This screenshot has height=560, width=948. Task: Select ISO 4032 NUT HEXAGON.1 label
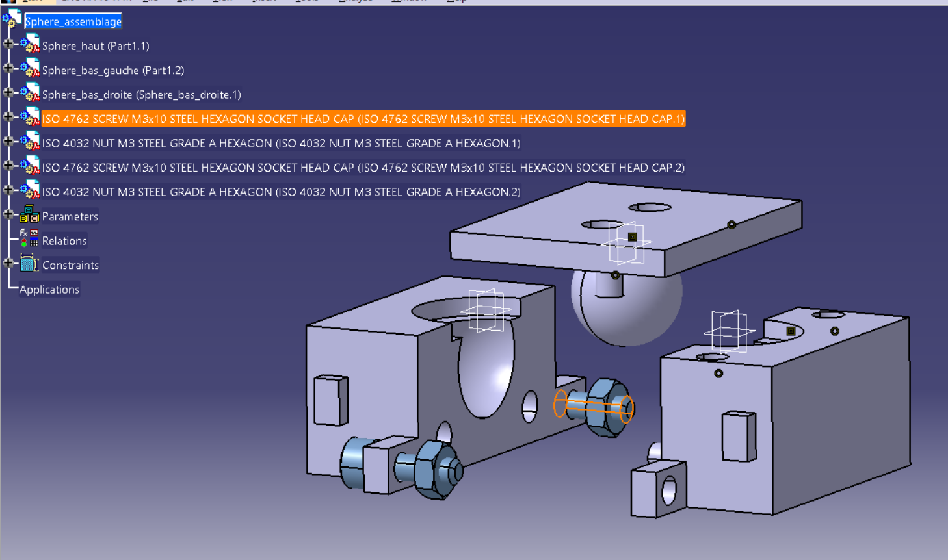coord(282,144)
